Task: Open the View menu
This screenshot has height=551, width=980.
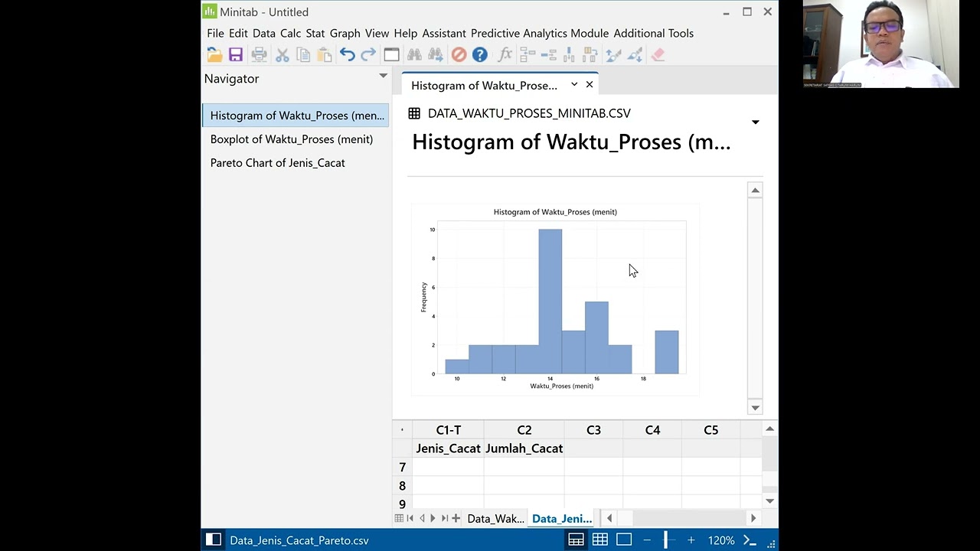Action: tap(377, 34)
